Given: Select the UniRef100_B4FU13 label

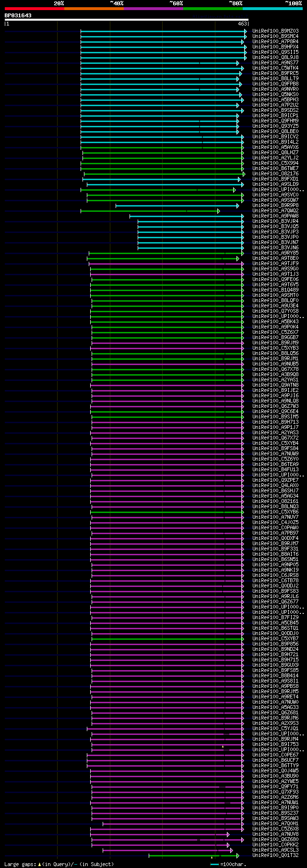Looking at the screenshot, I should click(275, 469).
